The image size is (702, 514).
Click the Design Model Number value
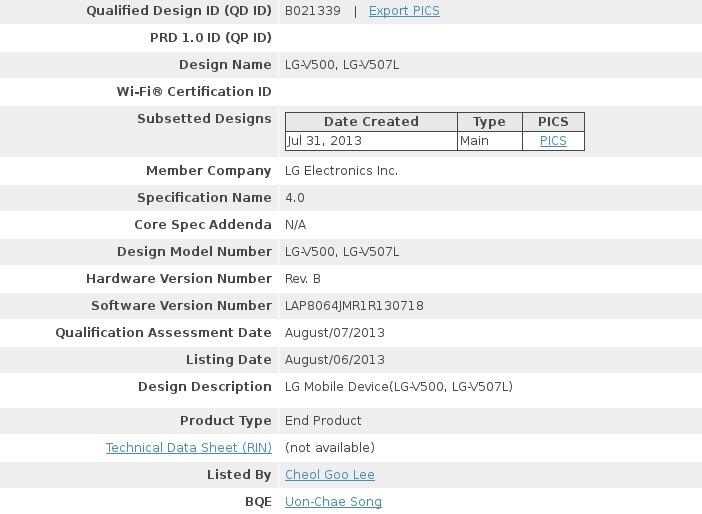[x=342, y=252]
